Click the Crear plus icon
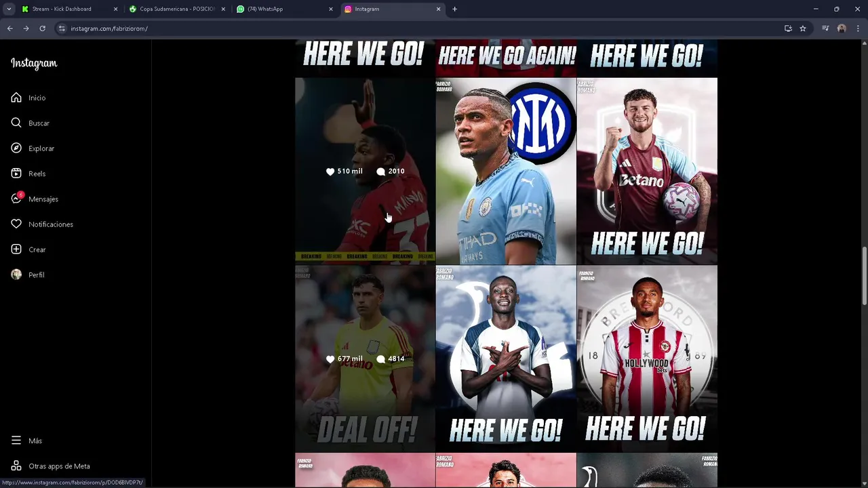The height and width of the screenshot is (488, 868). pyautogui.click(x=16, y=249)
